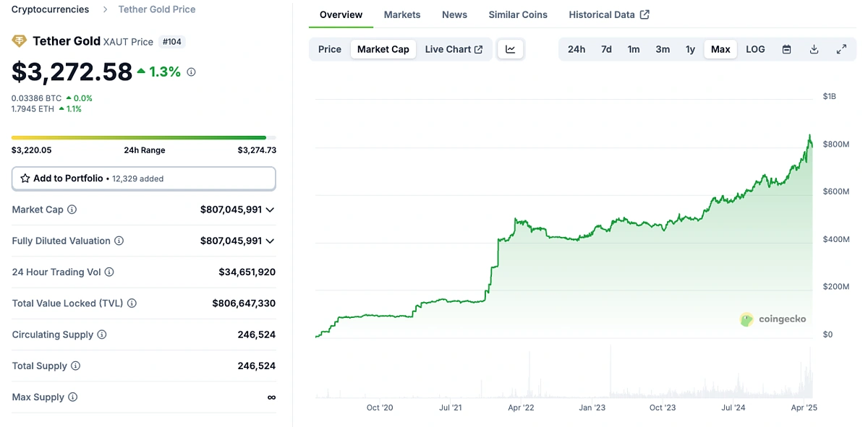Open the News tab

click(x=454, y=14)
